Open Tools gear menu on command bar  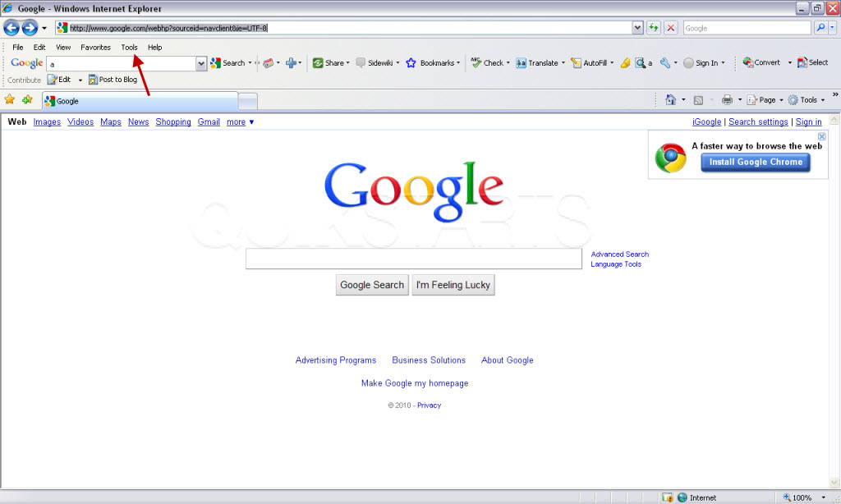807,99
